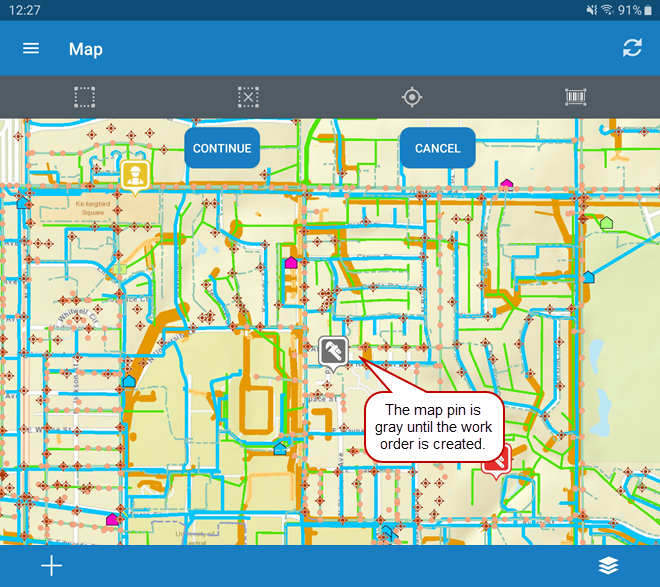Viewport: 660px width, 587px height.
Task: Tap the red work order pin
Action: click(496, 460)
